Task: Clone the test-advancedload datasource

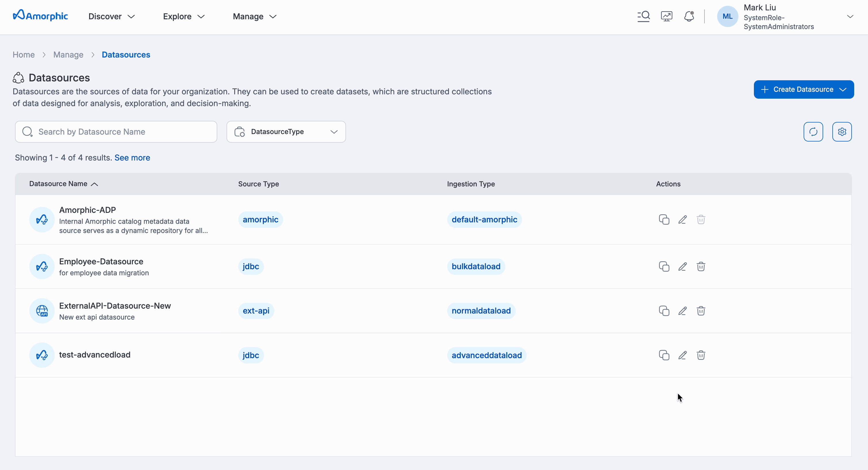Action: (x=664, y=355)
